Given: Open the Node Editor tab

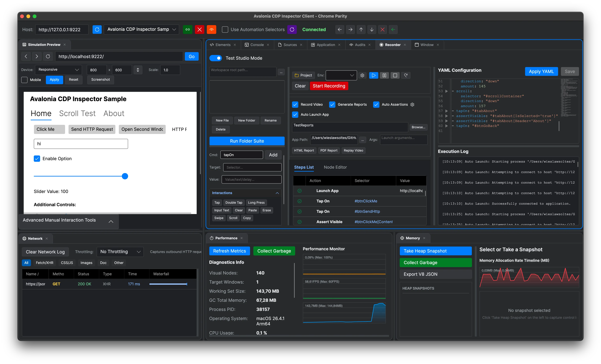Looking at the screenshot, I should click(x=335, y=167).
